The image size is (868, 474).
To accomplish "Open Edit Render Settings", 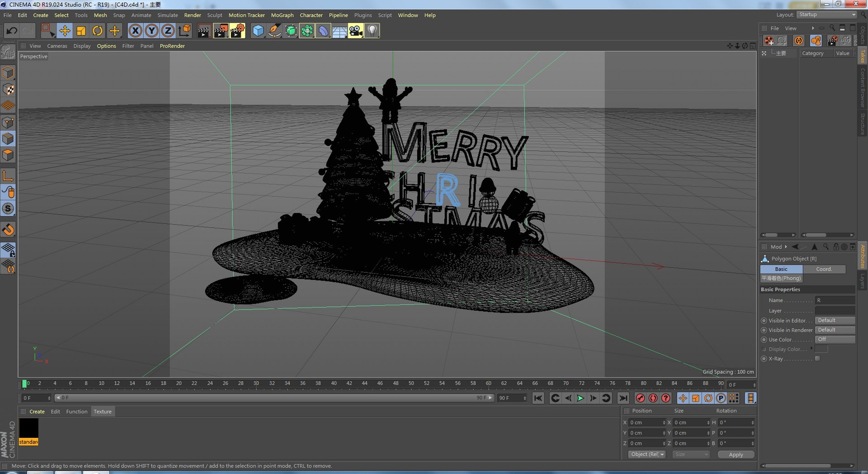I will click(x=237, y=31).
